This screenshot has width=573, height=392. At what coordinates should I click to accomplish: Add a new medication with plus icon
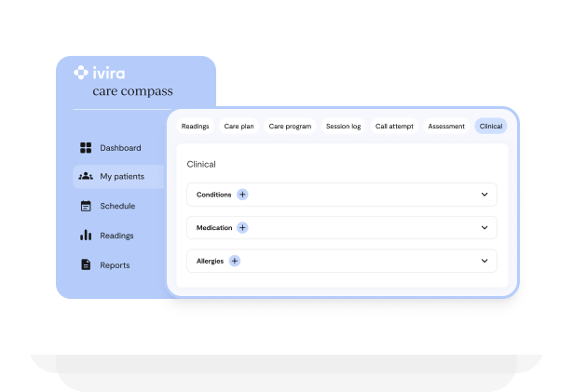242,227
